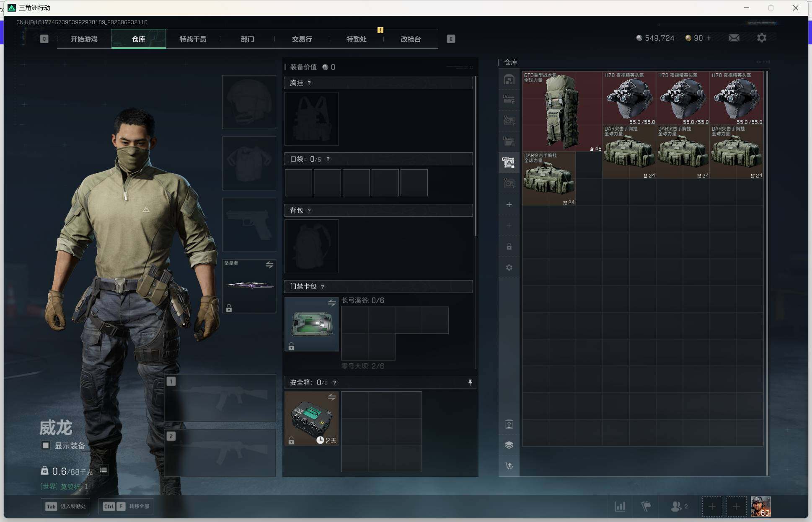This screenshot has width=812, height=522.
Task: Click the Q key navigation icon
Action: coord(44,39)
